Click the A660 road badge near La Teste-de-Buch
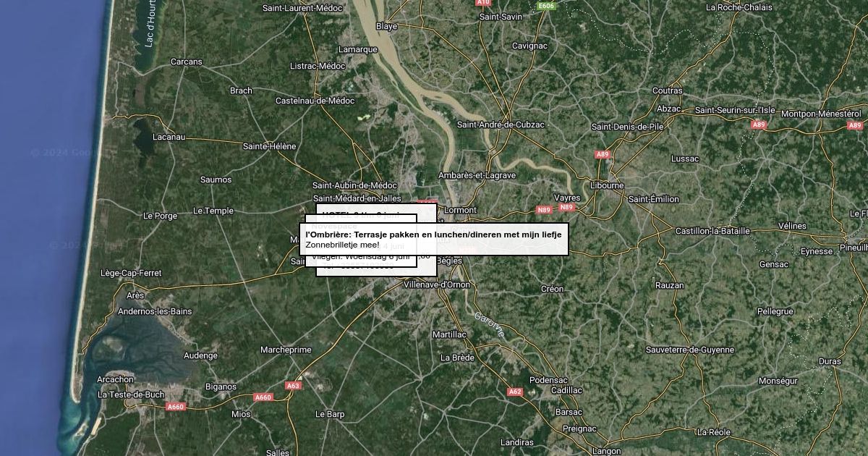The image size is (868, 456). [x=176, y=407]
